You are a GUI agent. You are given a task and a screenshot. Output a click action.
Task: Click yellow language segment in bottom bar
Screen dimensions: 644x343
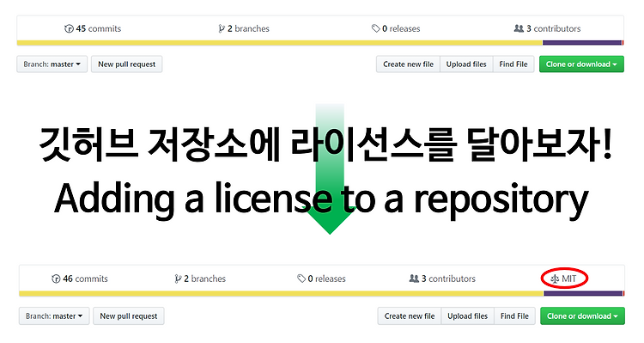coord(282,294)
